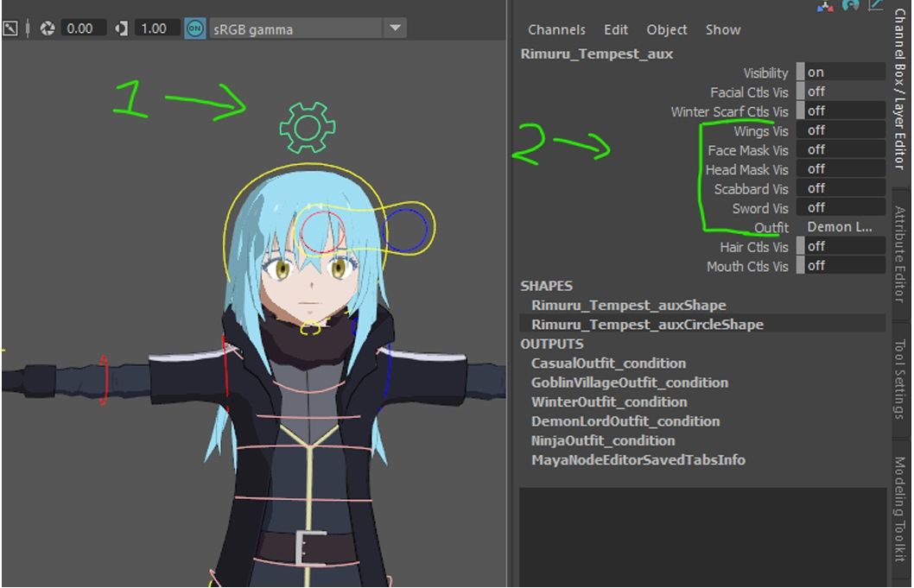Select the blue circle head controller
The height and width of the screenshot is (588, 914).
click(x=404, y=229)
